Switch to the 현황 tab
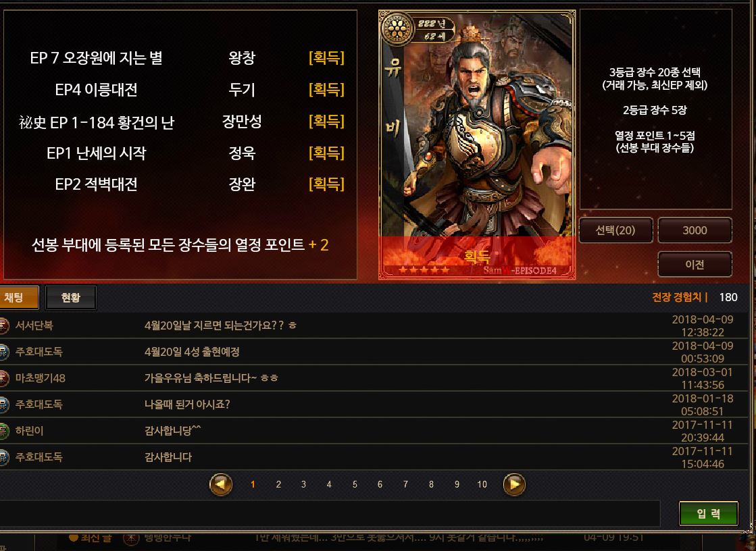Viewport: 756px width, 551px height. (x=71, y=297)
